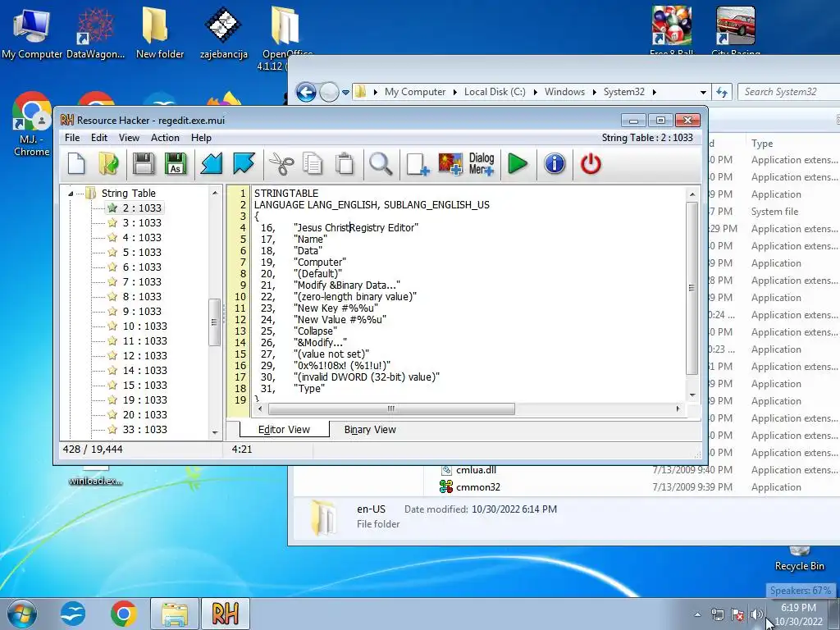Click Explorer's refresh button
Screen dimensions: 840x630
(722, 92)
